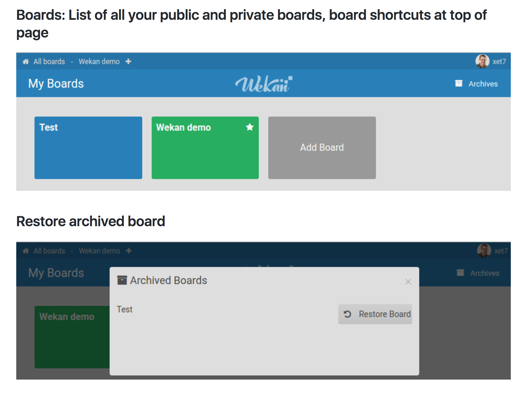Select Wekan demo in the breadcrumb
Screen dimensions: 532x393
point(99,61)
